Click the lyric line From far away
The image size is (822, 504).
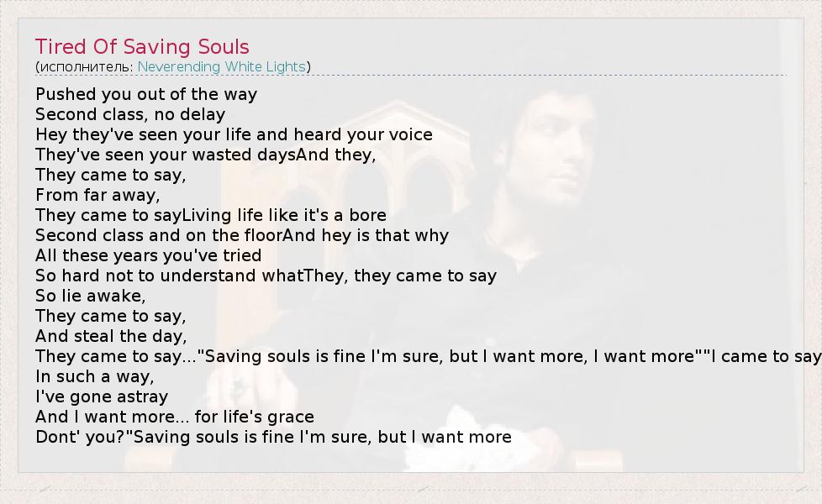click(x=97, y=195)
